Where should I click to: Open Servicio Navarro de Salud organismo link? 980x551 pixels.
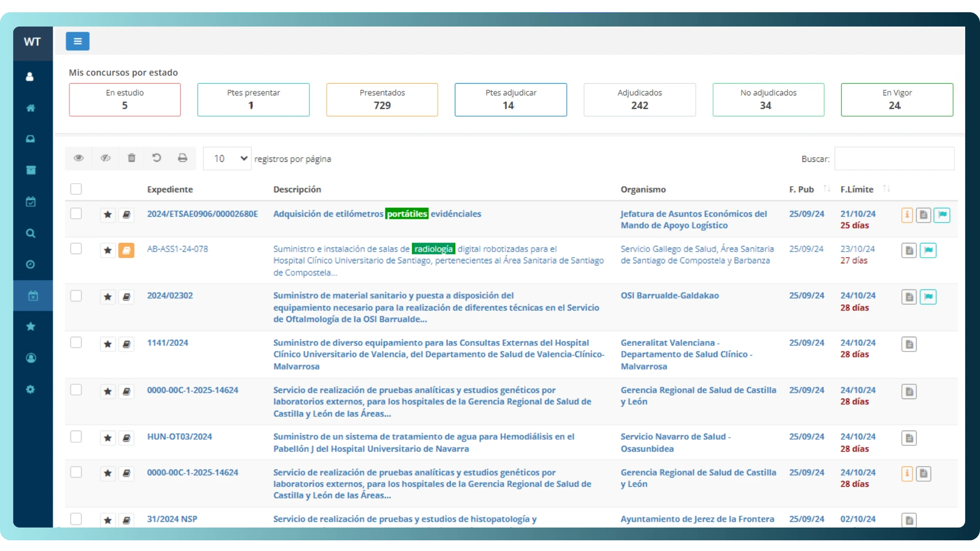(675, 443)
